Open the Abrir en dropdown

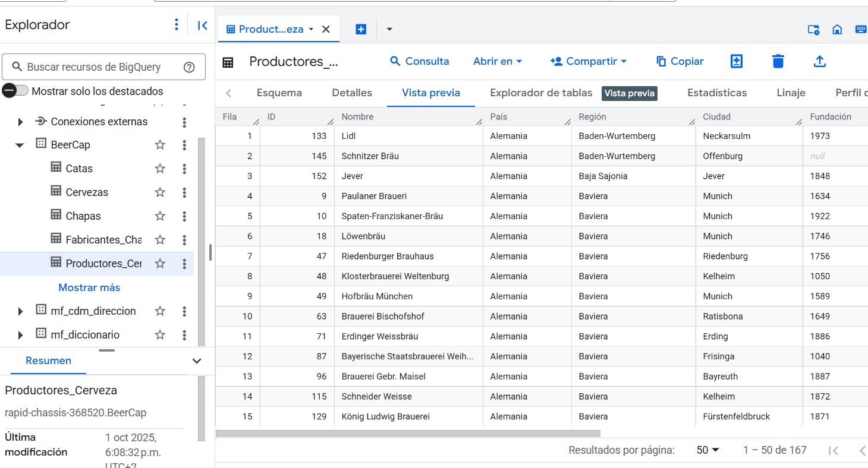point(498,61)
